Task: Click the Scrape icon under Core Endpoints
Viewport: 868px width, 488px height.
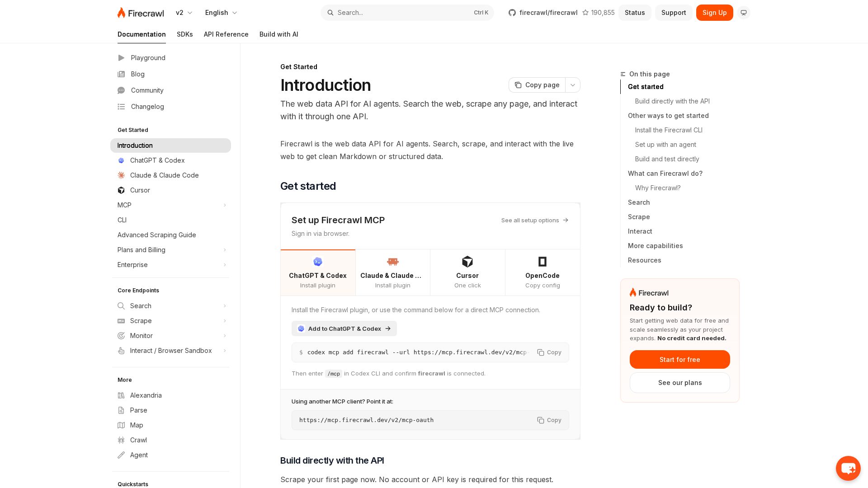Action: (121, 321)
